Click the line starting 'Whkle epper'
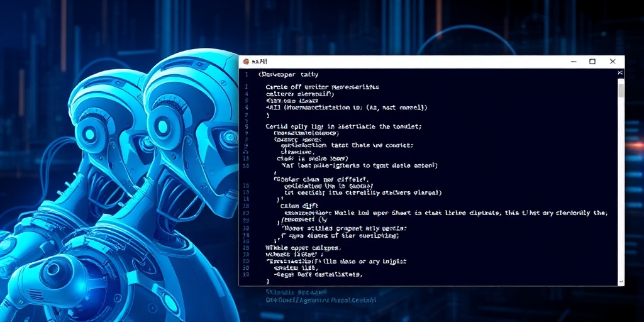The image size is (644, 322). 303,248
